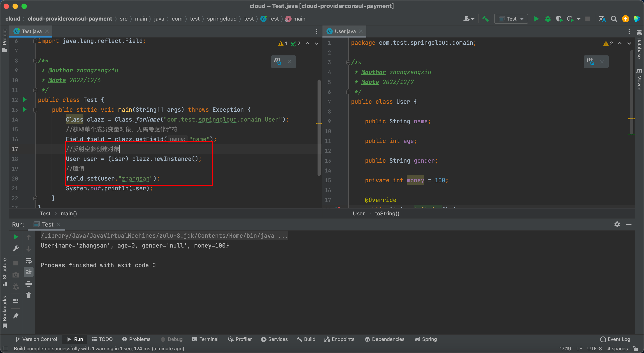
Task: Click the wrench modify run configuration icon
Action: (x=16, y=249)
